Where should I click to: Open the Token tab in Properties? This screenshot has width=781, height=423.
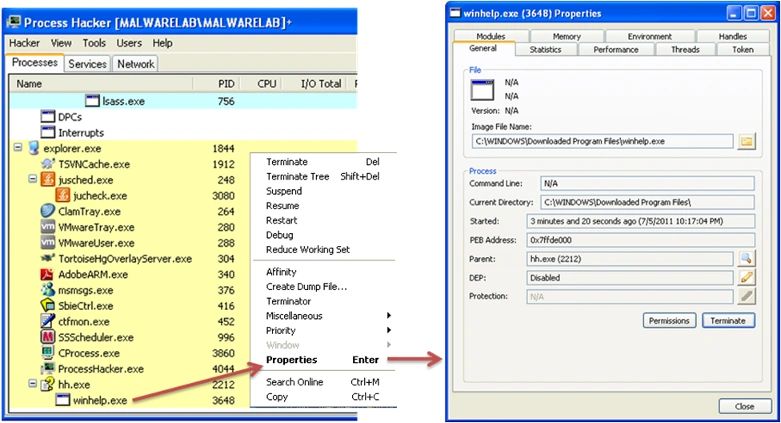coord(743,49)
